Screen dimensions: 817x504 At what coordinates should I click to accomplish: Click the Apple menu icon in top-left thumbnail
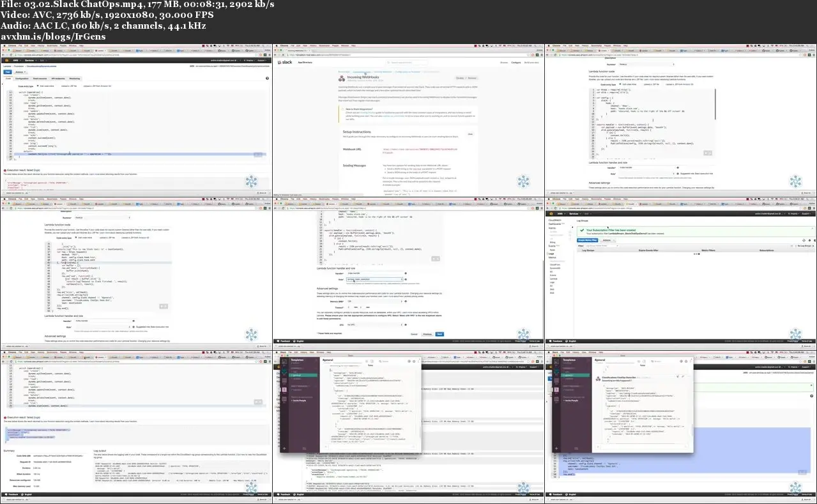click(x=4, y=45)
